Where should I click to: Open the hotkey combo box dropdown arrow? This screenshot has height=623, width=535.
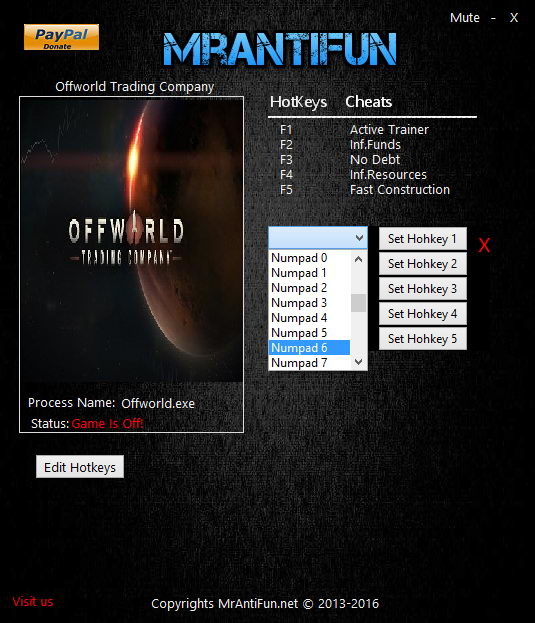pyautogui.click(x=359, y=238)
